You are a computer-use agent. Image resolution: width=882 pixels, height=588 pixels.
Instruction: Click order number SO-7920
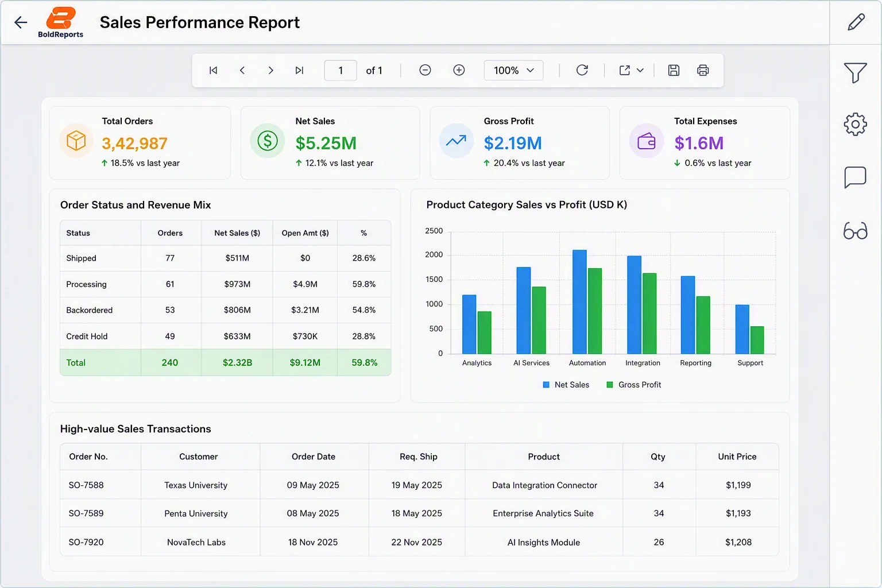pos(86,542)
